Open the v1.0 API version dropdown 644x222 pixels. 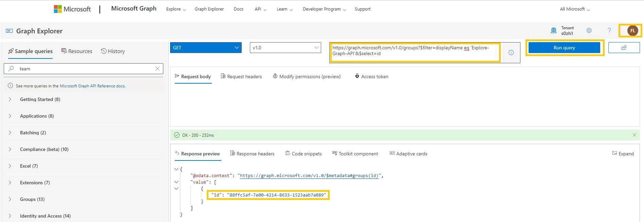pos(285,48)
